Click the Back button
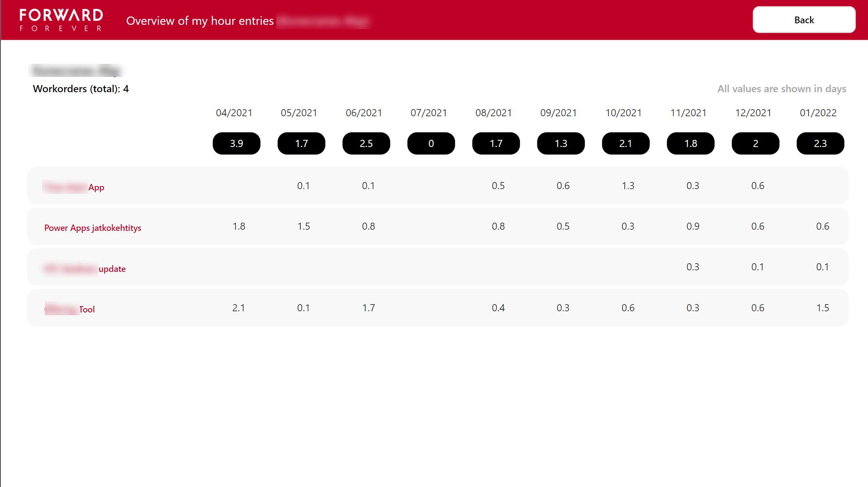The width and height of the screenshot is (868, 487). click(804, 20)
